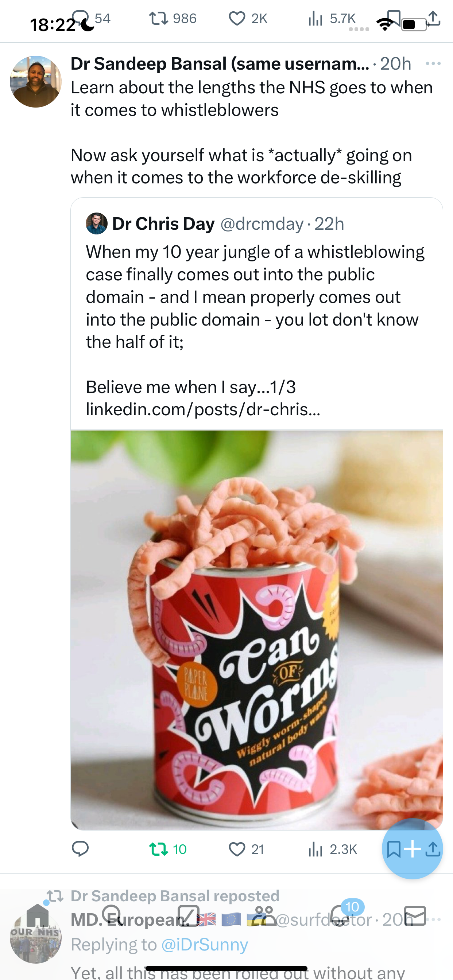Image resolution: width=453 pixels, height=980 pixels.
Task: Bookmark Dr Sandeep Bansal's tweet
Action: click(393, 849)
